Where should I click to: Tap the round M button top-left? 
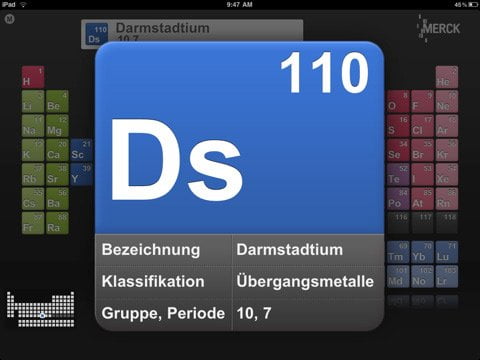tap(9, 19)
